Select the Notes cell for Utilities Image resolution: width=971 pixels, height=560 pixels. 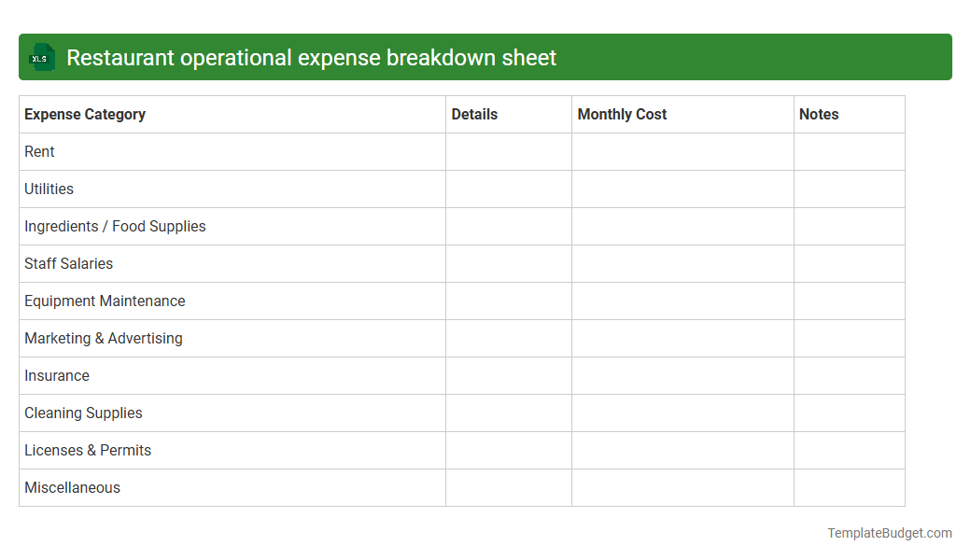pyautogui.click(x=849, y=189)
